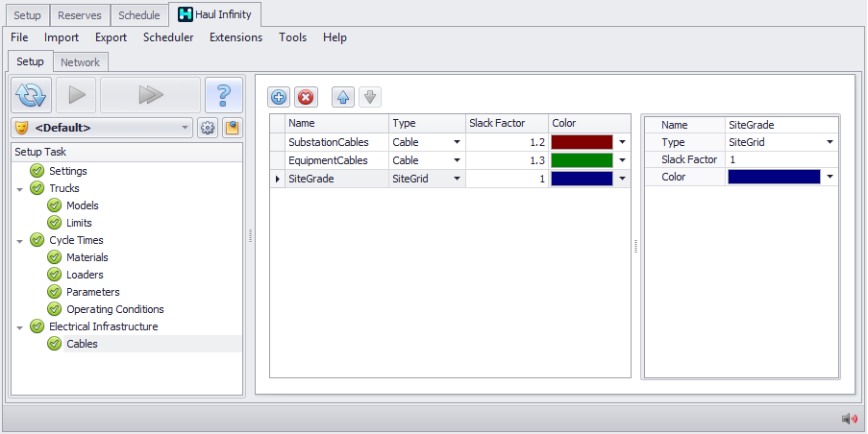
Task: Open the File menu
Action: (19, 37)
